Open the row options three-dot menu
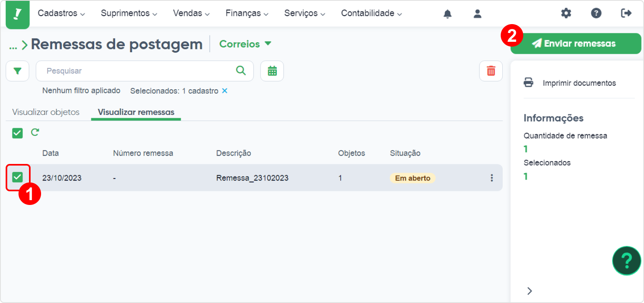This screenshot has height=303, width=644. (x=491, y=178)
